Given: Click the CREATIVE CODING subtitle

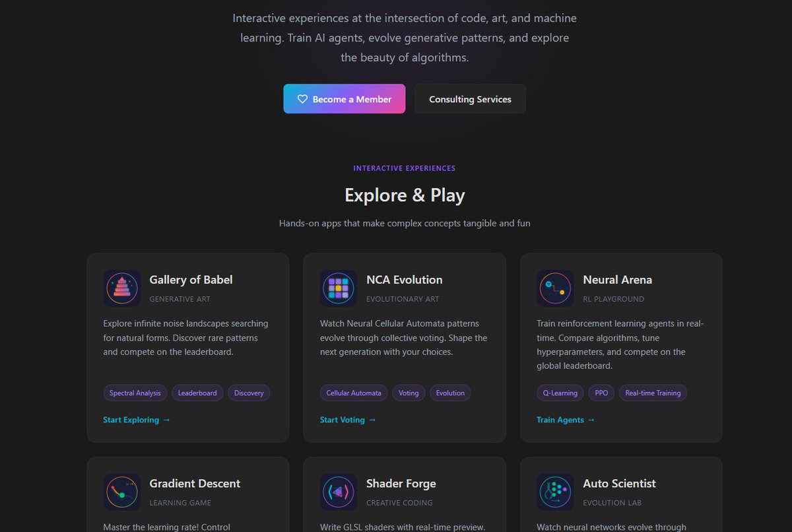Looking at the screenshot, I should (x=399, y=503).
